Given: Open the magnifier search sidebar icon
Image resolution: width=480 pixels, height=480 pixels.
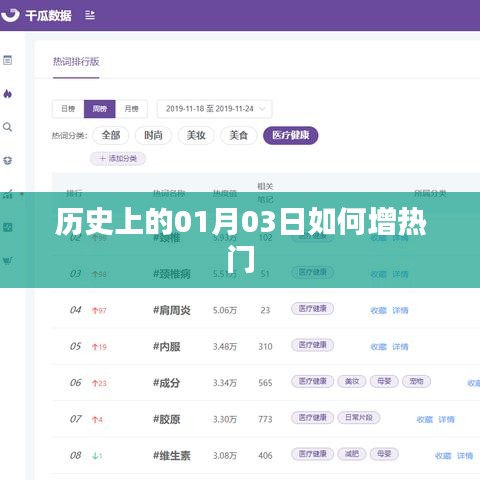Looking at the screenshot, I should click(8, 127).
